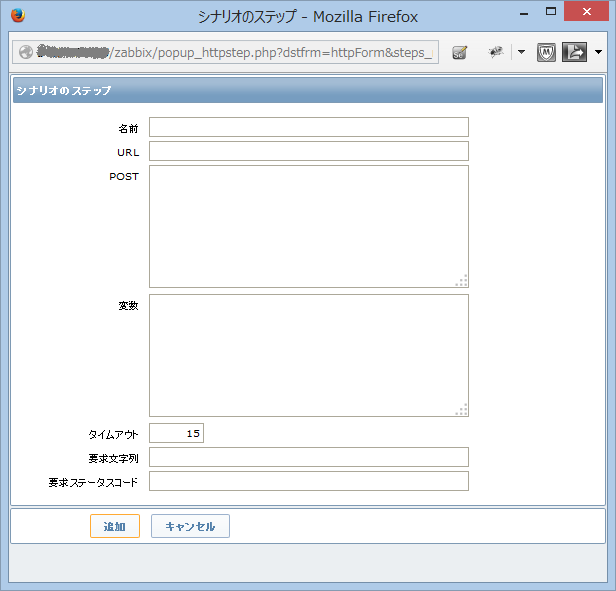Expand the Firebug dropdown arrow
616x591 pixels.
(x=521, y=52)
